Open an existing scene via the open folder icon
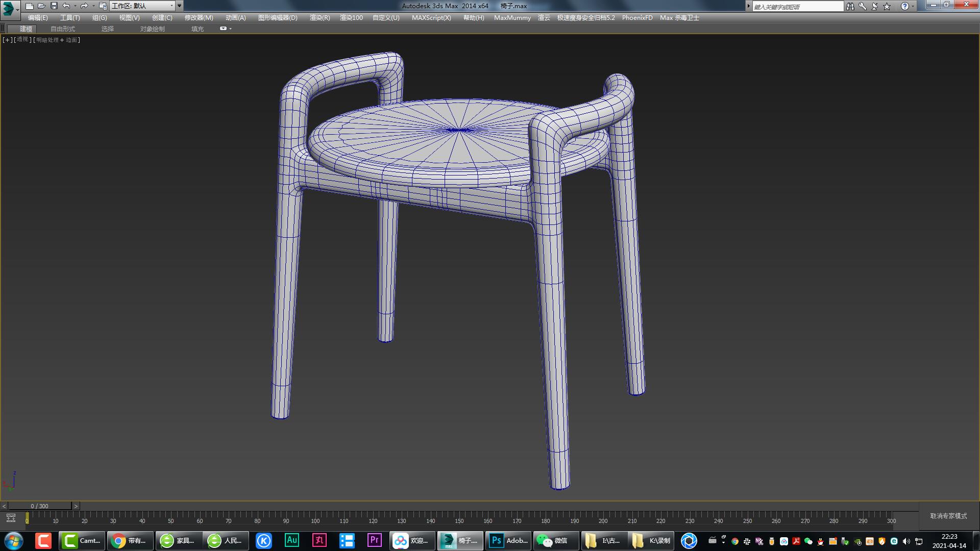The image size is (980, 551). (42, 6)
